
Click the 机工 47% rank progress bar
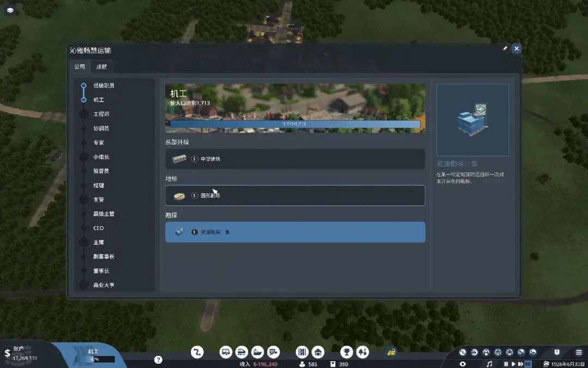95,359
